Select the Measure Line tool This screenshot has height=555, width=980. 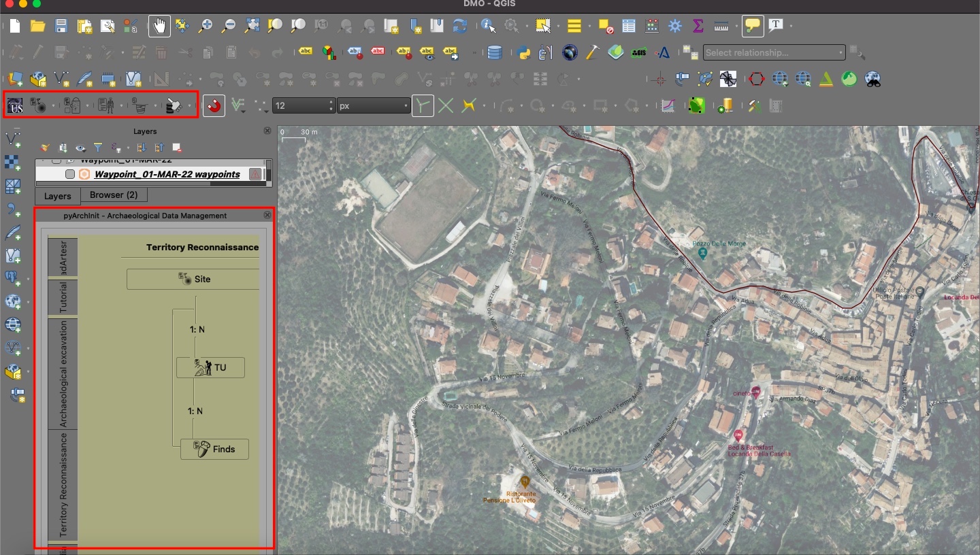723,26
